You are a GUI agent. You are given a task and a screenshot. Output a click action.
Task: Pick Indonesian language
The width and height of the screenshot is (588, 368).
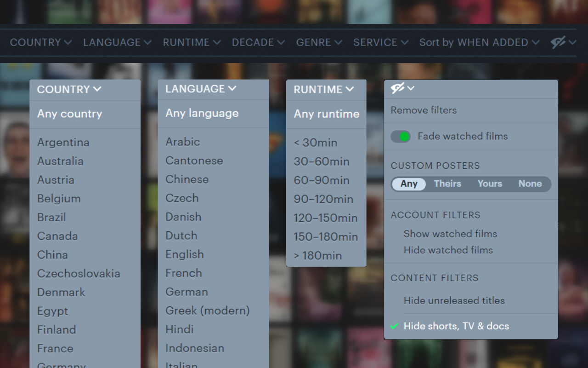tap(195, 349)
